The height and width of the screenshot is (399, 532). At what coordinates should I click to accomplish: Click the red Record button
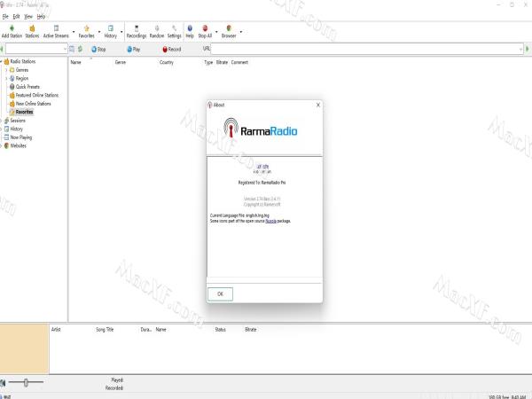click(x=172, y=49)
